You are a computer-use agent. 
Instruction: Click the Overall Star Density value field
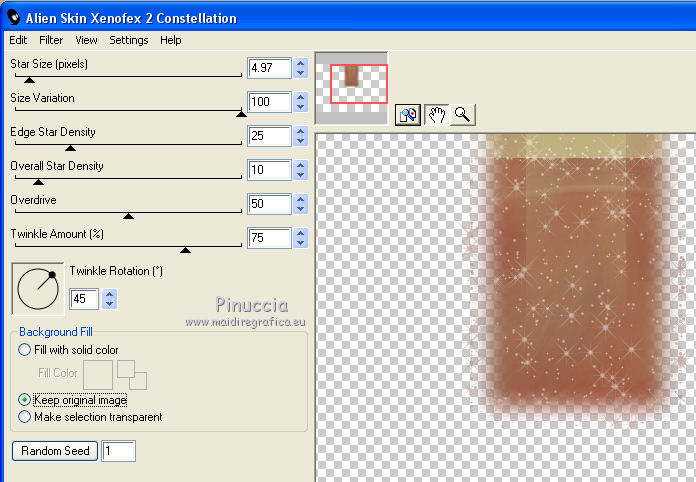pos(269,170)
